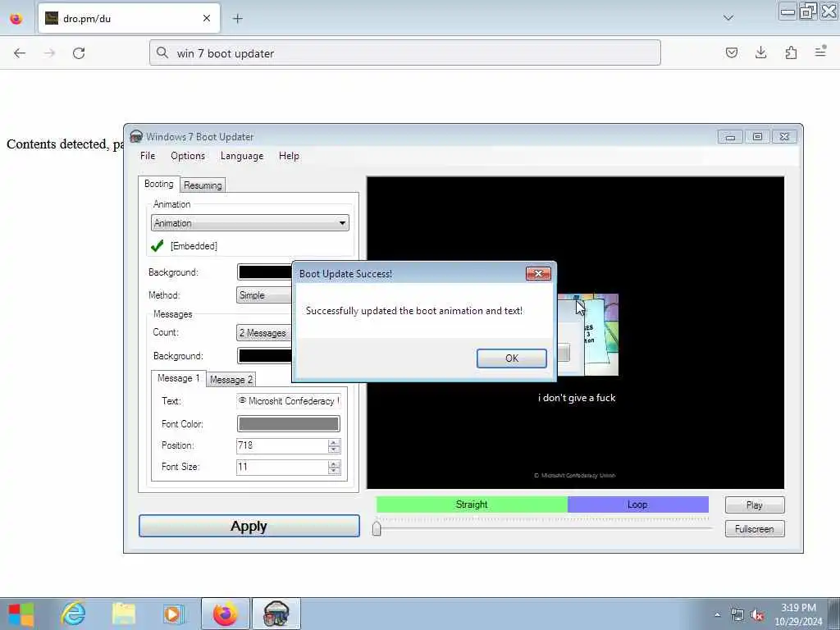Open the List all tabs chevron
This screenshot has height=630, width=840.
point(728,18)
